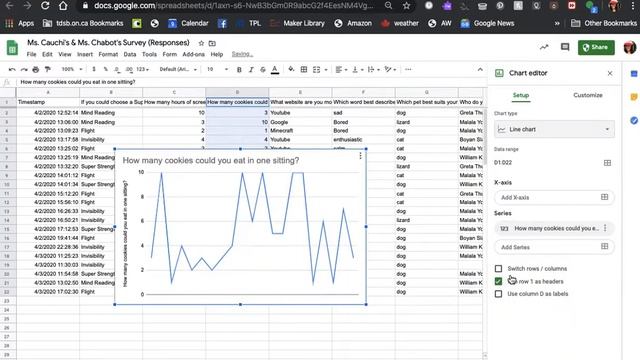Image resolution: width=640 pixels, height=360 pixels.
Task: Open the font size dropdown
Action: click(217, 69)
